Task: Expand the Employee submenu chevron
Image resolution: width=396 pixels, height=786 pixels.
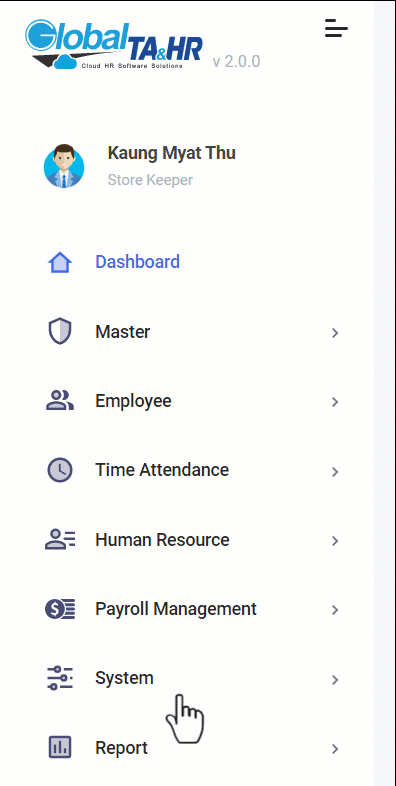Action: 335,402
